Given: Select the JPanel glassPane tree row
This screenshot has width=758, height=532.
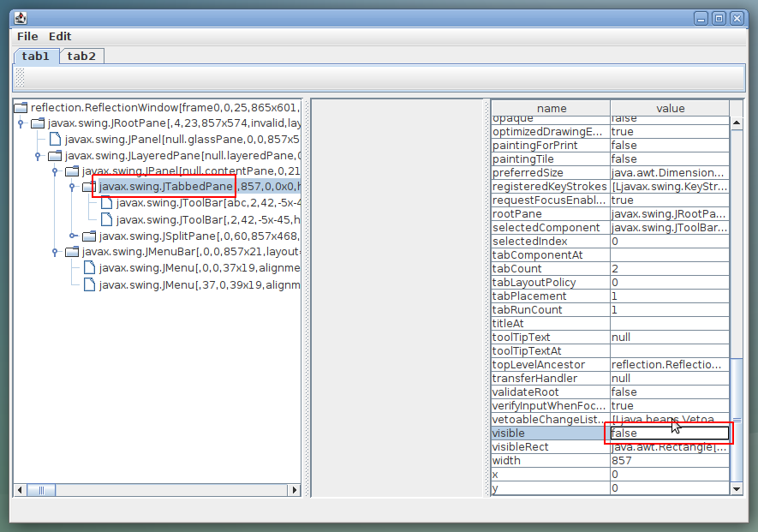Looking at the screenshot, I should click(182, 140).
